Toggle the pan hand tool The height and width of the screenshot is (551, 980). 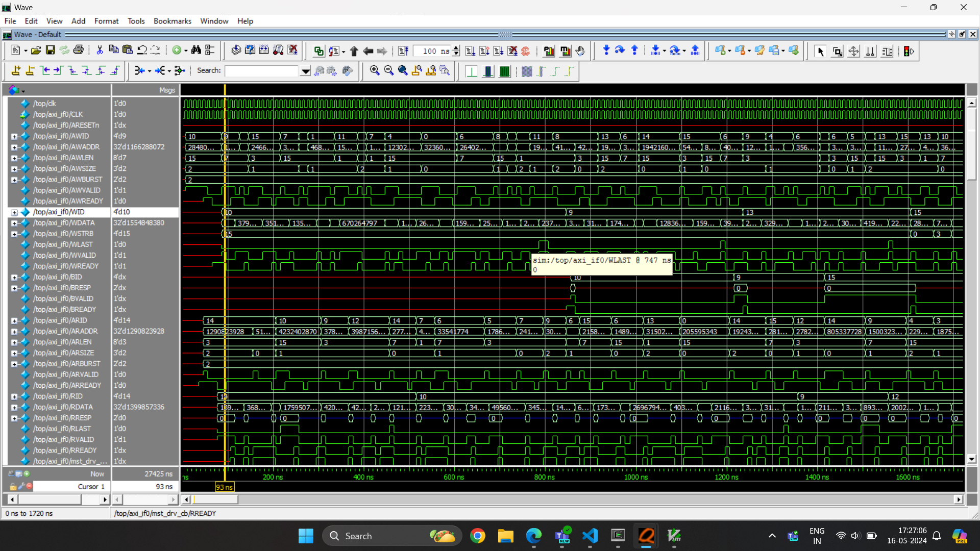click(580, 51)
